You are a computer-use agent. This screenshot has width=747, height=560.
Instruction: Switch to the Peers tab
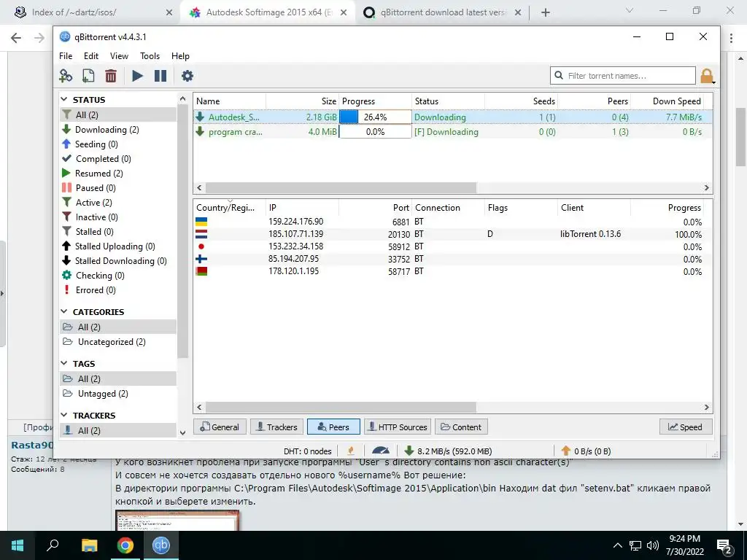coord(333,427)
